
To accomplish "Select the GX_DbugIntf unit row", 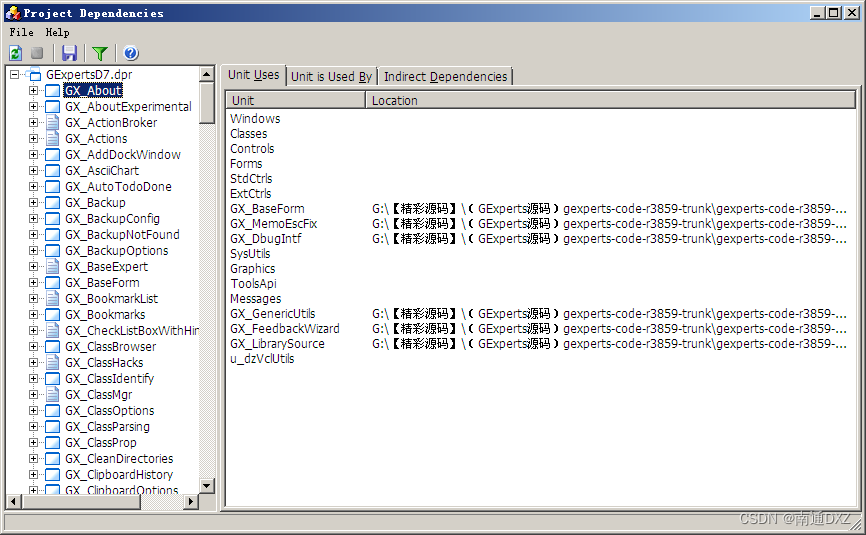I will coord(266,239).
